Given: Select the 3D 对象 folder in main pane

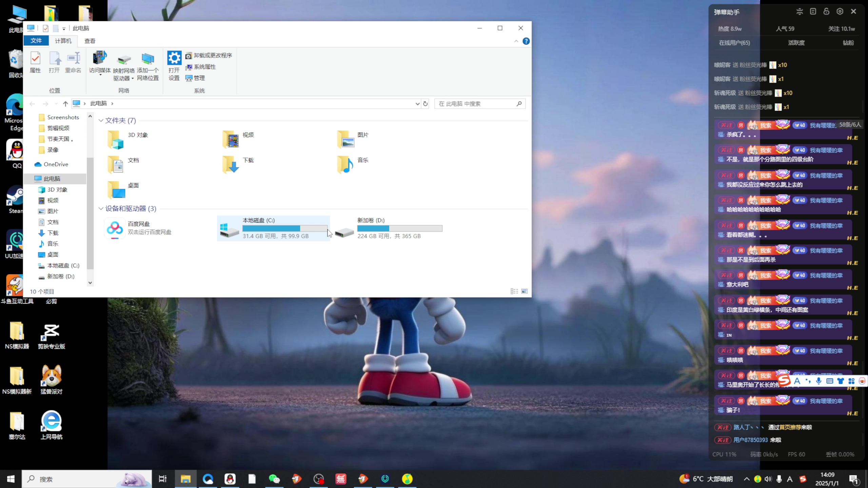Looking at the screenshot, I should point(128,140).
